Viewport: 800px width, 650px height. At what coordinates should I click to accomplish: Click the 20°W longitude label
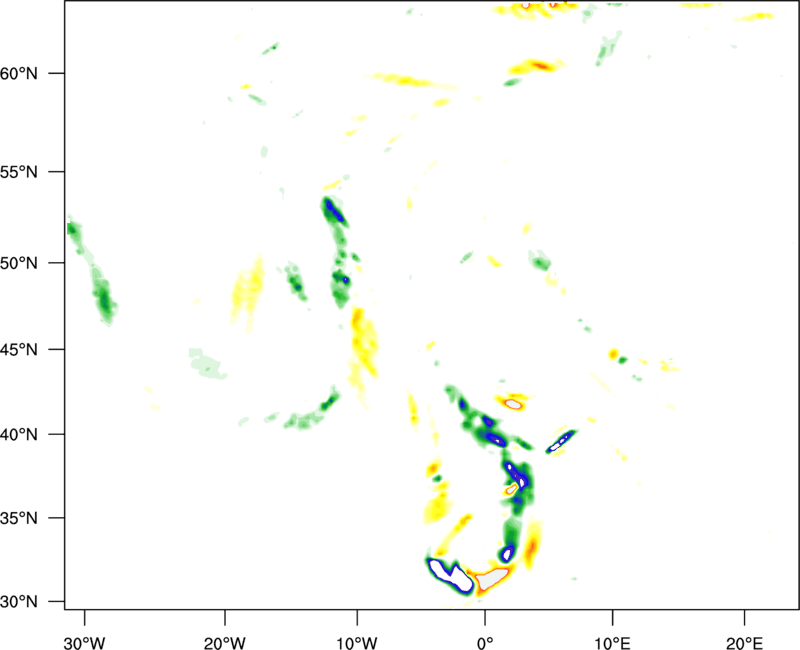point(225,643)
